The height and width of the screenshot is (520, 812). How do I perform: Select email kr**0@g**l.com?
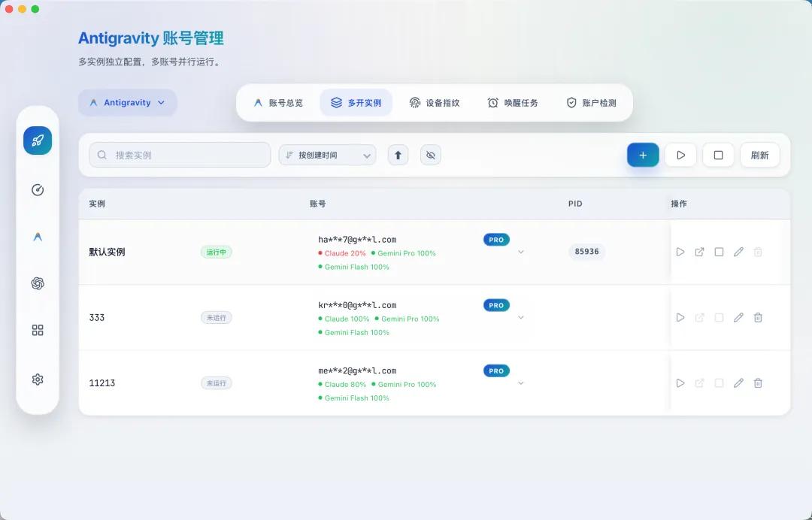coord(357,305)
